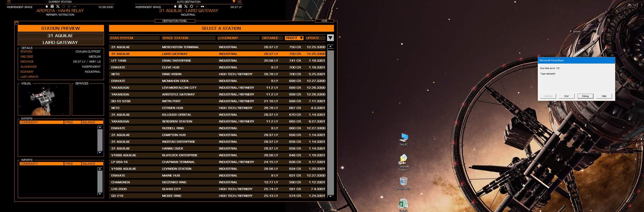
Task: Click the LAIRD GATEWAY station name field
Action: tap(60, 43)
